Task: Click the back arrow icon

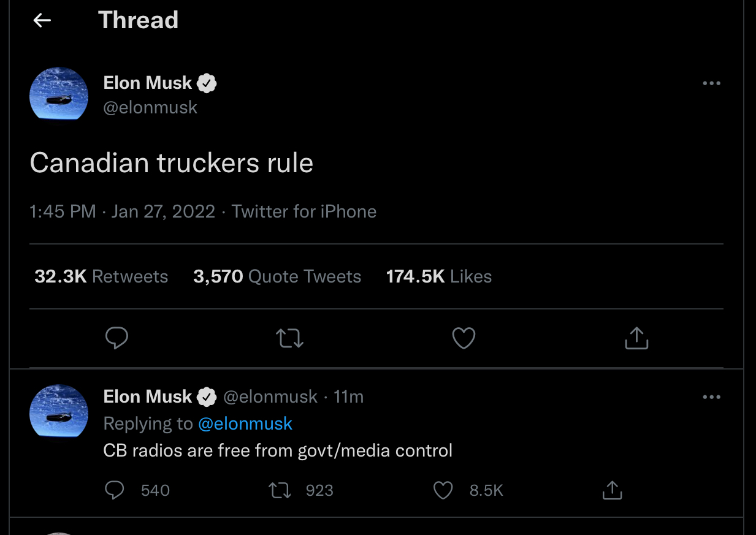Action: [42, 20]
